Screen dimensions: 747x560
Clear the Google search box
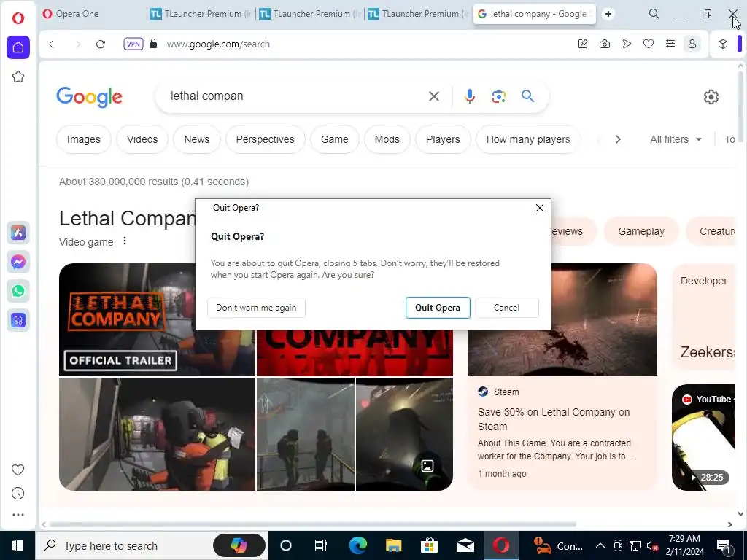(x=434, y=96)
